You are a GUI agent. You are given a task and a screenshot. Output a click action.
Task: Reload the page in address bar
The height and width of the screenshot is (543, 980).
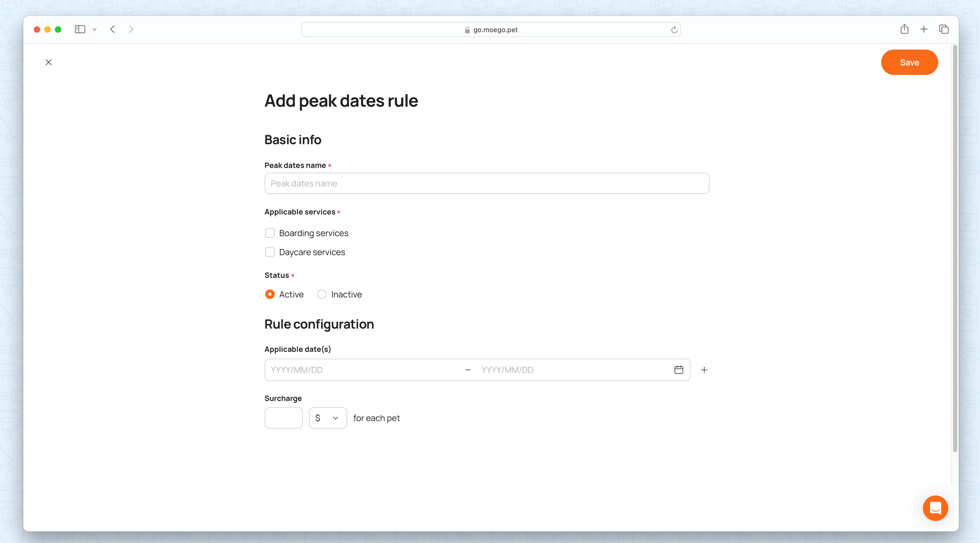[x=674, y=30]
